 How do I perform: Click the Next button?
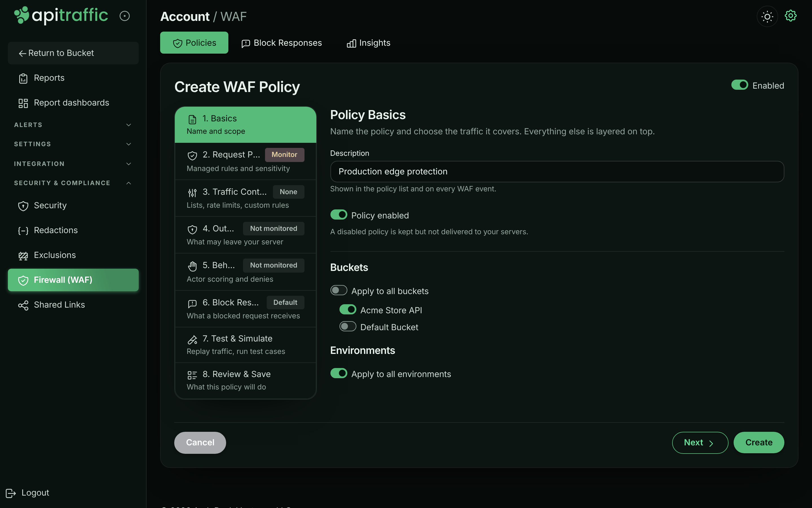click(700, 443)
